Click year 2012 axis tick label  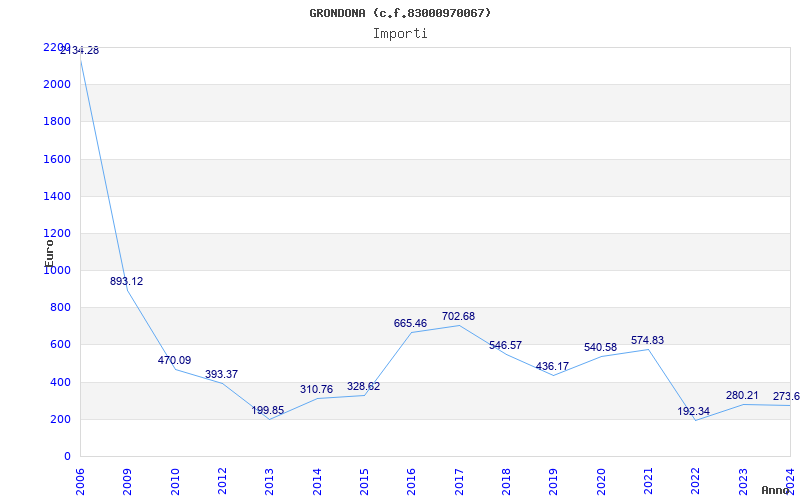[222, 481]
